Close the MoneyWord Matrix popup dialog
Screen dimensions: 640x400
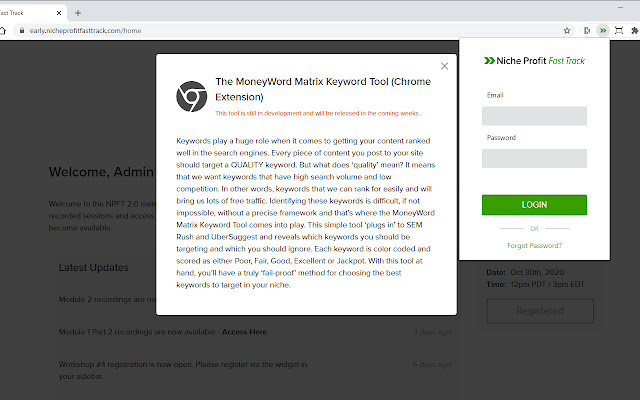point(444,66)
